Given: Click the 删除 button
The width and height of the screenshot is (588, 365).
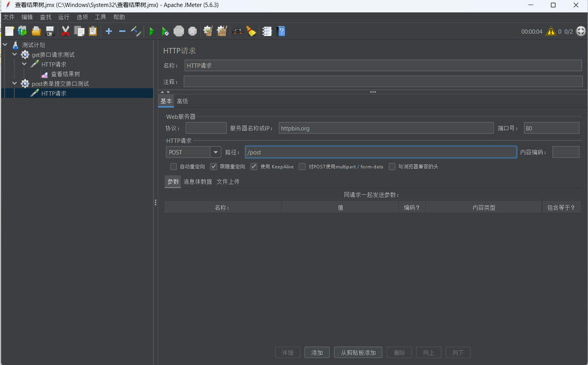Looking at the screenshot, I should (x=399, y=353).
